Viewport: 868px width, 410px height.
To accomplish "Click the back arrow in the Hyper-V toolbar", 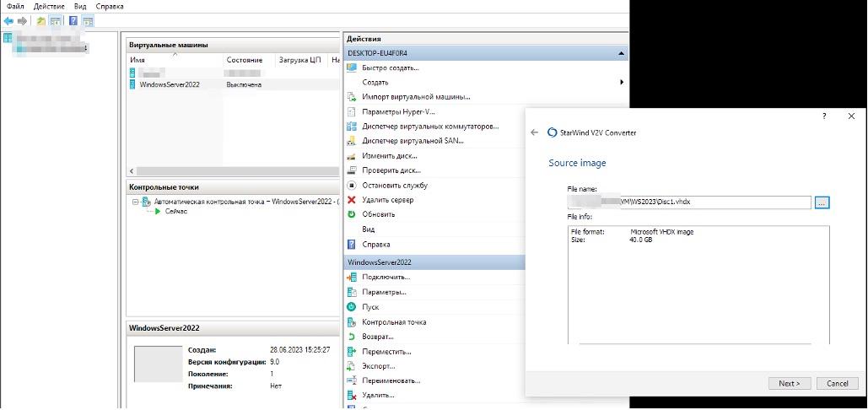I will [8, 20].
